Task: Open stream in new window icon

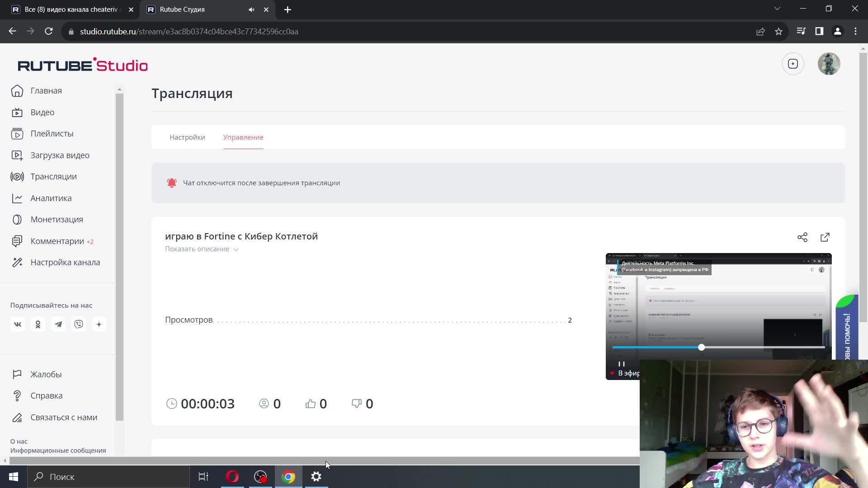Action: 825,237
